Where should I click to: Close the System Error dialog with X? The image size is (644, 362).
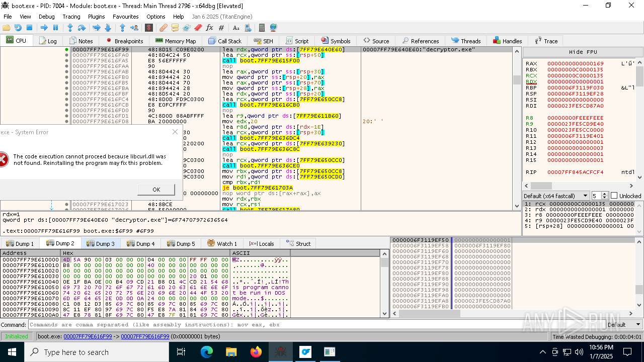175,132
